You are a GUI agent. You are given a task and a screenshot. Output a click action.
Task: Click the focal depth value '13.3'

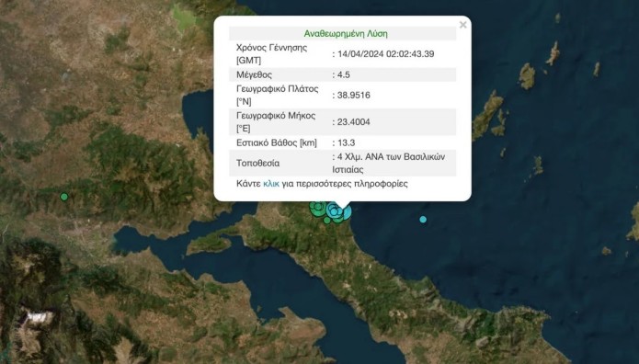pyautogui.click(x=346, y=142)
